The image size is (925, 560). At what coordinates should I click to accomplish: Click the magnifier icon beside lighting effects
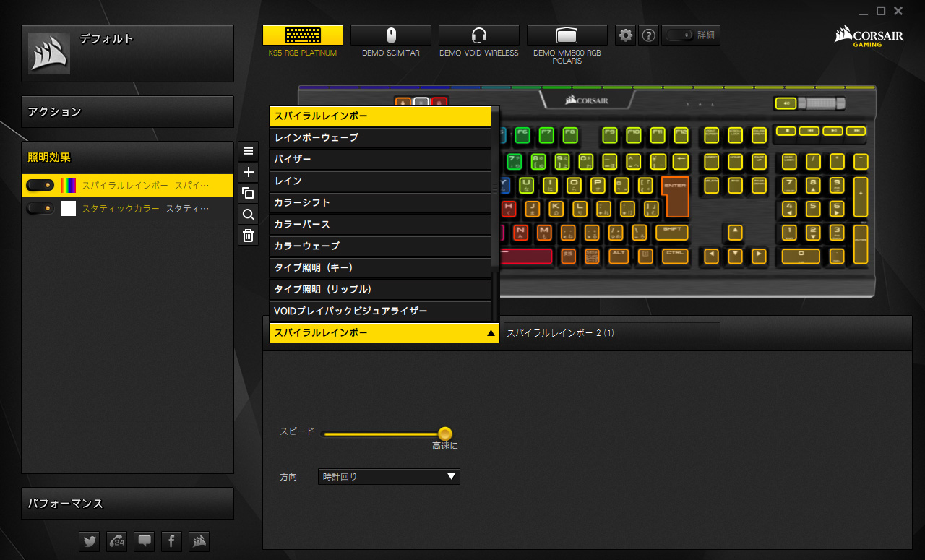click(249, 215)
